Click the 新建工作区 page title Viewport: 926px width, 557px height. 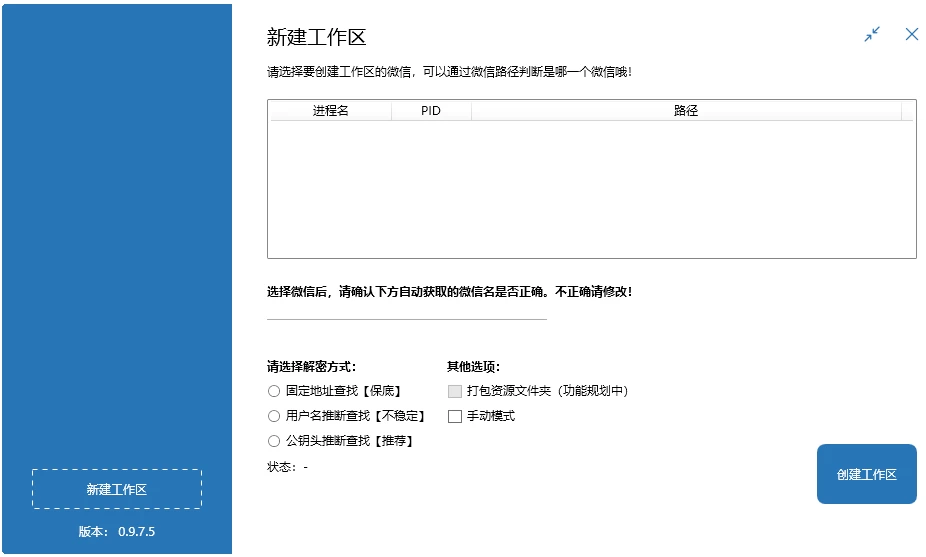tap(316, 38)
